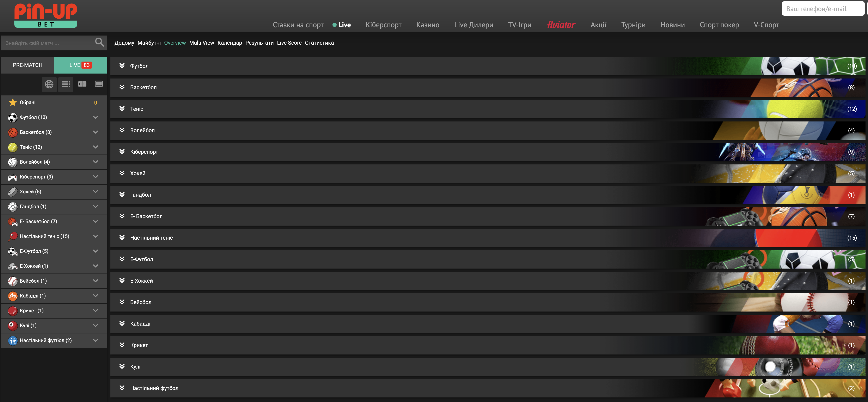Go to the Результати link
The width and height of the screenshot is (868, 402).
259,43
